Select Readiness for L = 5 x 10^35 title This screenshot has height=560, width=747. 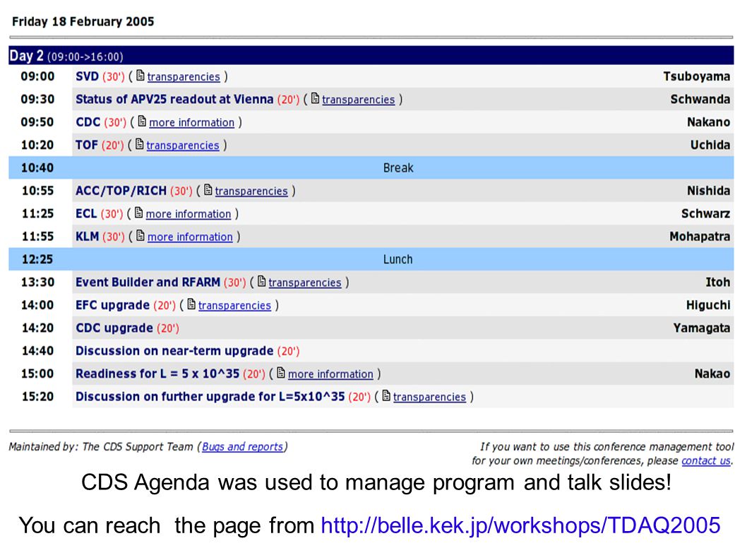click(157, 374)
